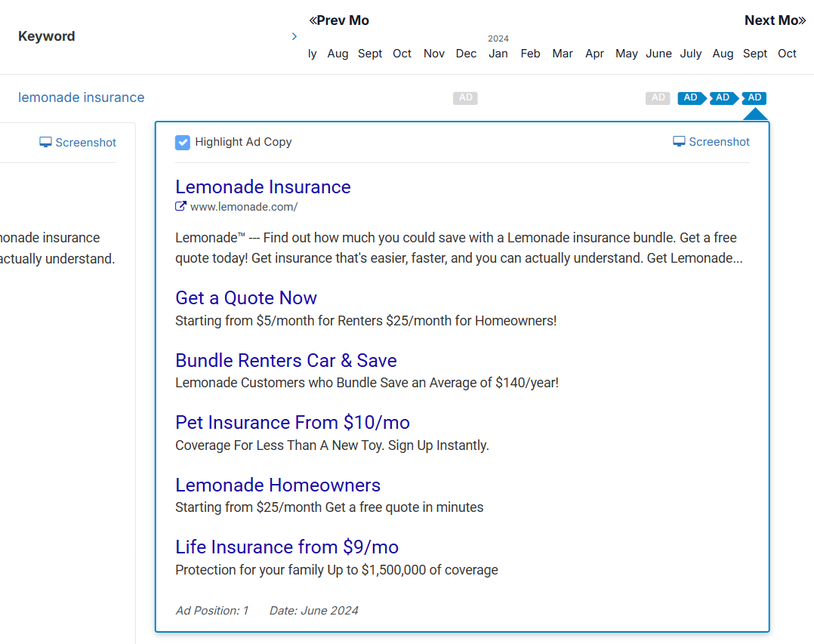Click the Apr month label
Viewport: 814px width, 644px height.
pos(594,54)
